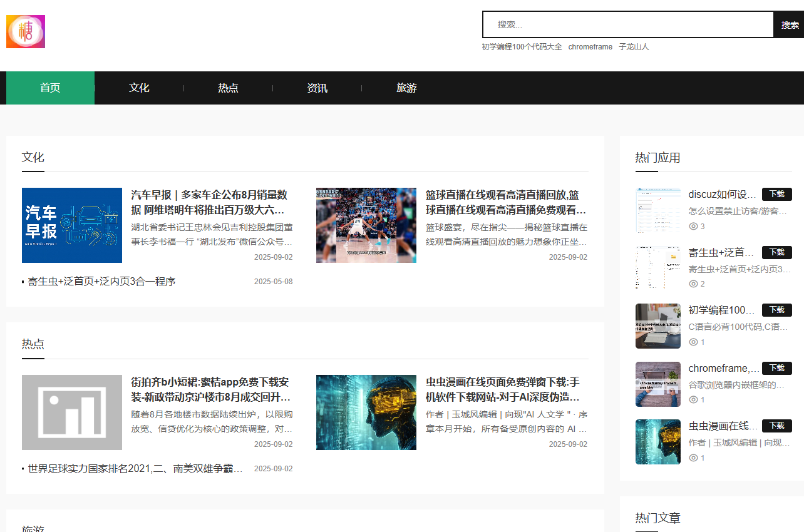Click the eye views icon under discuz item
The height and width of the screenshot is (532, 804).
693,227
